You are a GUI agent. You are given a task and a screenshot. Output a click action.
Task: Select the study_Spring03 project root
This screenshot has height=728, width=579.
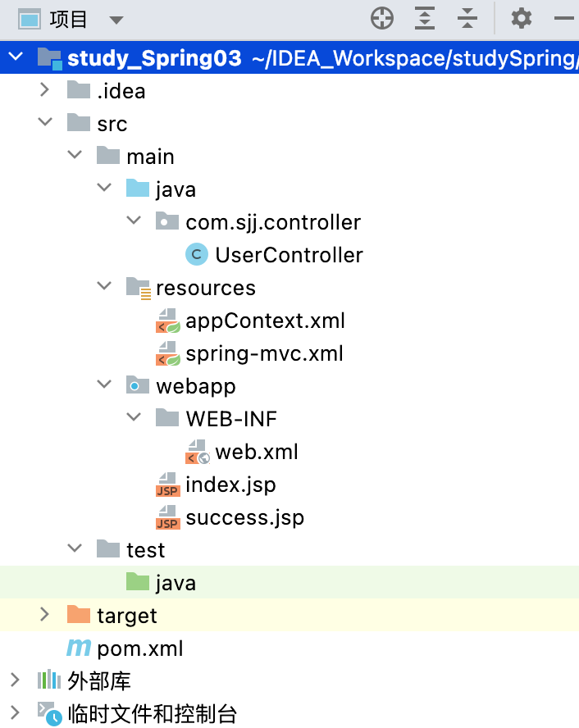coord(154,58)
